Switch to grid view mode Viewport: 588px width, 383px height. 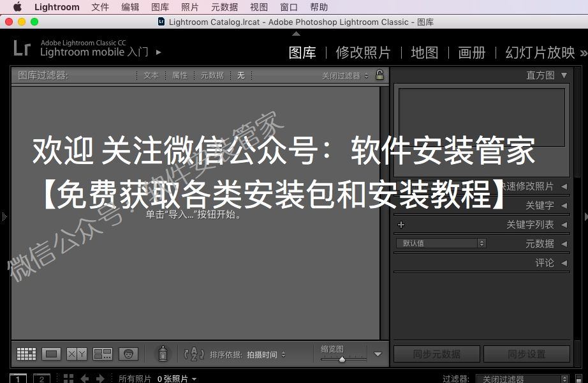(27, 354)
